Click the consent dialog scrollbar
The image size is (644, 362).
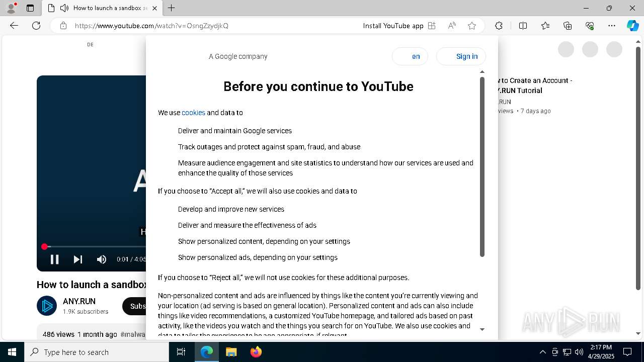tap(482, 167)
